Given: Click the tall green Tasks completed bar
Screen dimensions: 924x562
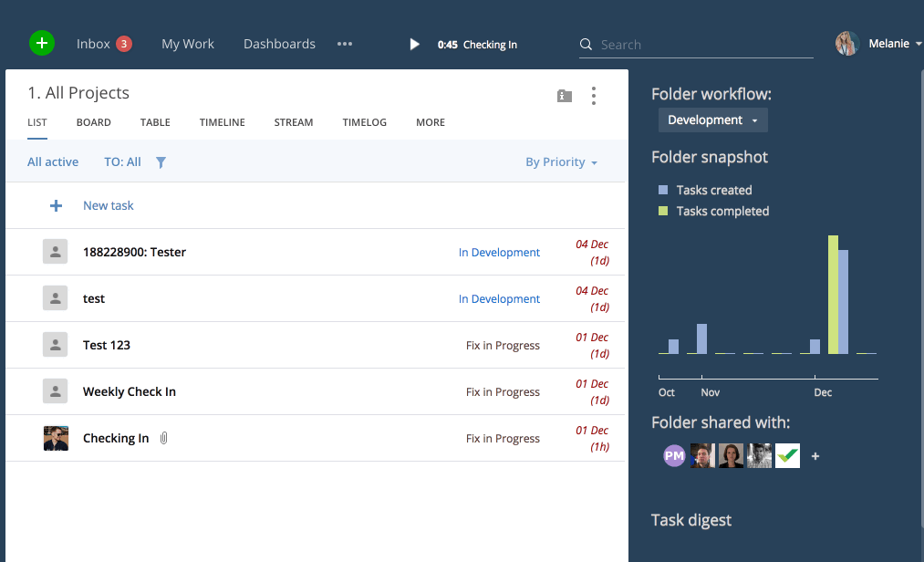Looking at the screenshot, I should coord(833,294).
